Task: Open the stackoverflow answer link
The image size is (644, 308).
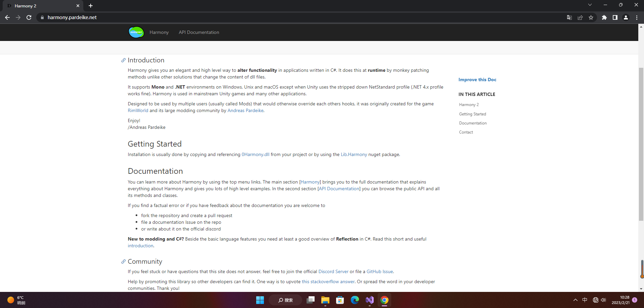Action: (328, 281)
